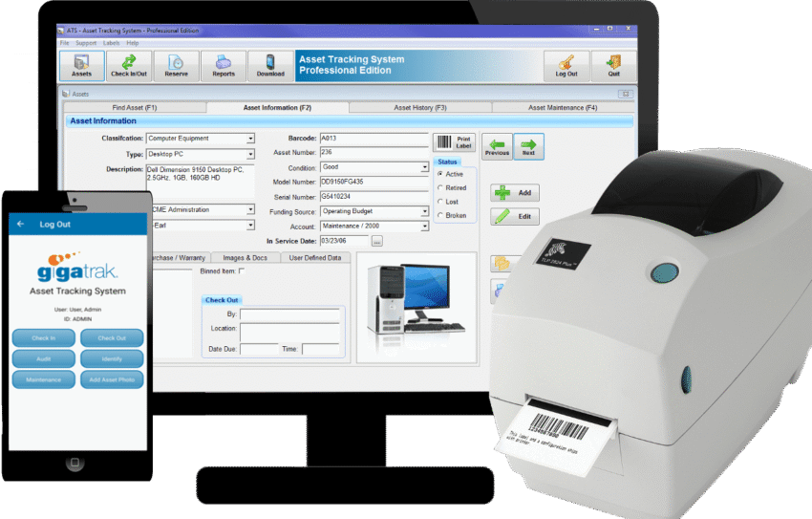812x519 pixels.
Task: Expand the Classification dropdown
Action: click(250, 139)
